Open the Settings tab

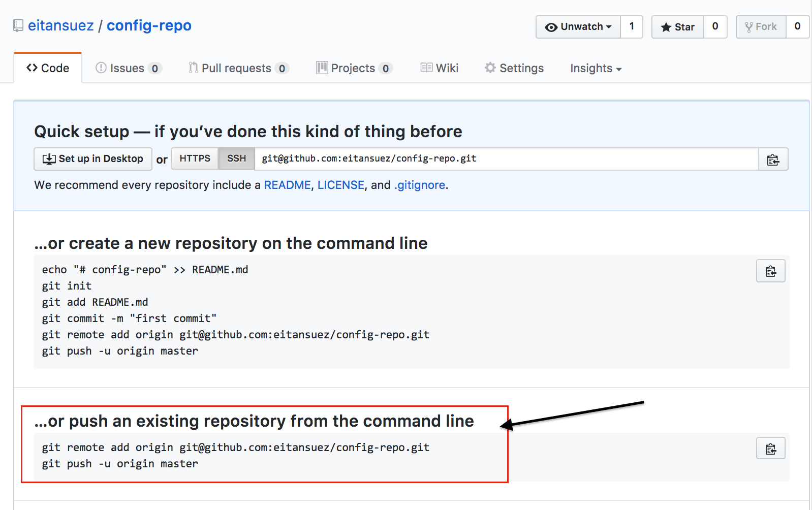click(x=514, y=68)
